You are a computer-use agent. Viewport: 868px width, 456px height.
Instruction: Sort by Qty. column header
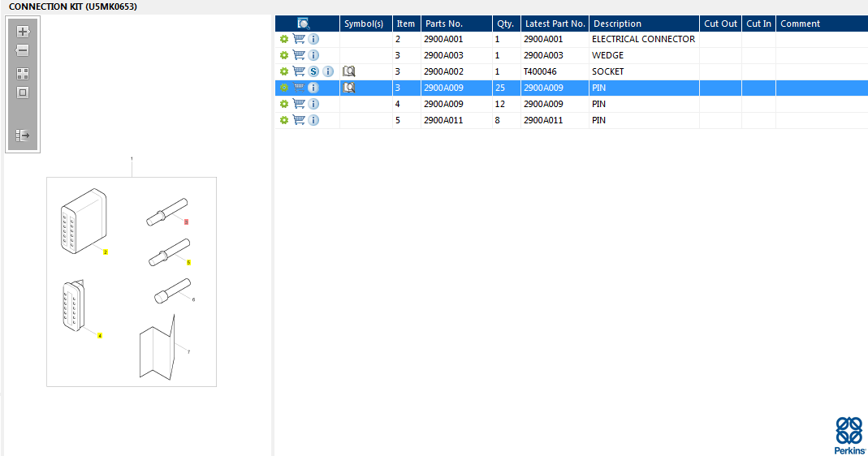click(x=506, y=24)
